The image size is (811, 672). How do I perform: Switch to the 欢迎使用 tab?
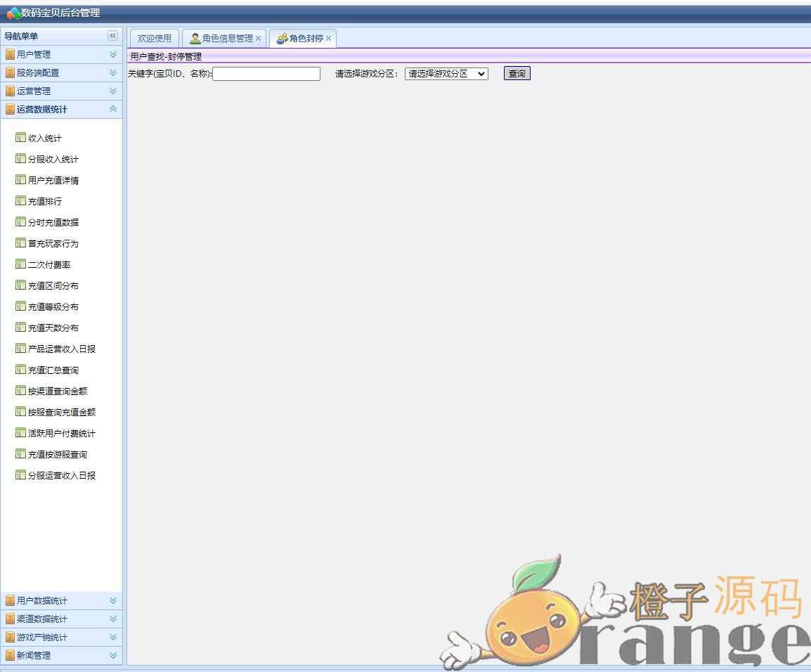pyautogui.click(x=154, y=39)
